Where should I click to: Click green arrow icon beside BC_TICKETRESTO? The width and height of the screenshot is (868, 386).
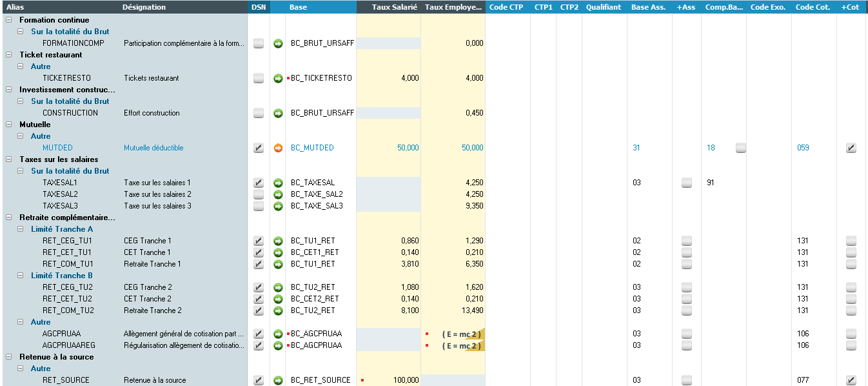(x=278, y=78)
